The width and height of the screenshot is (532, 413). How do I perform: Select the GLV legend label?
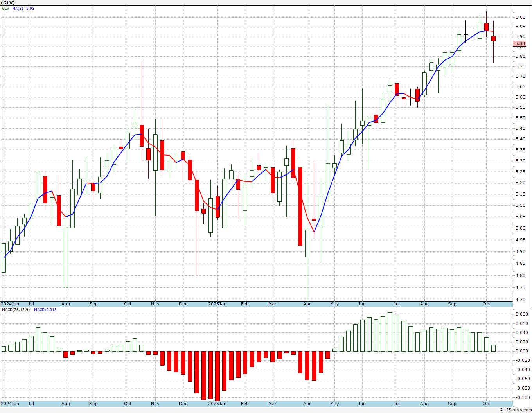pos(5,8)
